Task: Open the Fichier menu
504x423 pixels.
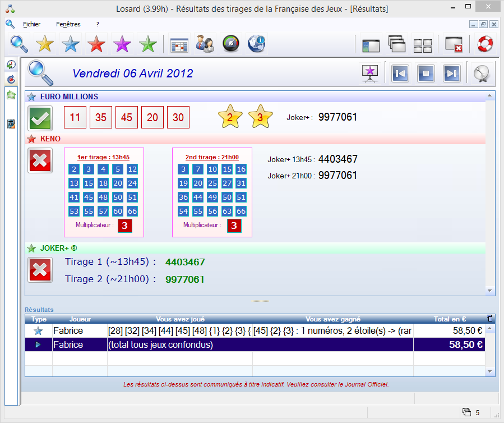Action: 31,24
